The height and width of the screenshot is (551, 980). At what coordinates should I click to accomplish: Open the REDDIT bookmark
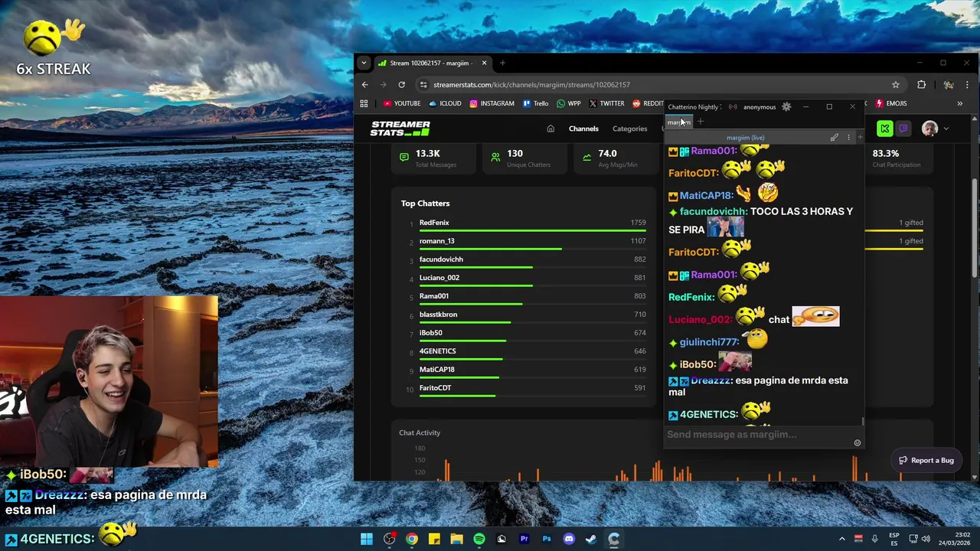click(x=648, y=103)
